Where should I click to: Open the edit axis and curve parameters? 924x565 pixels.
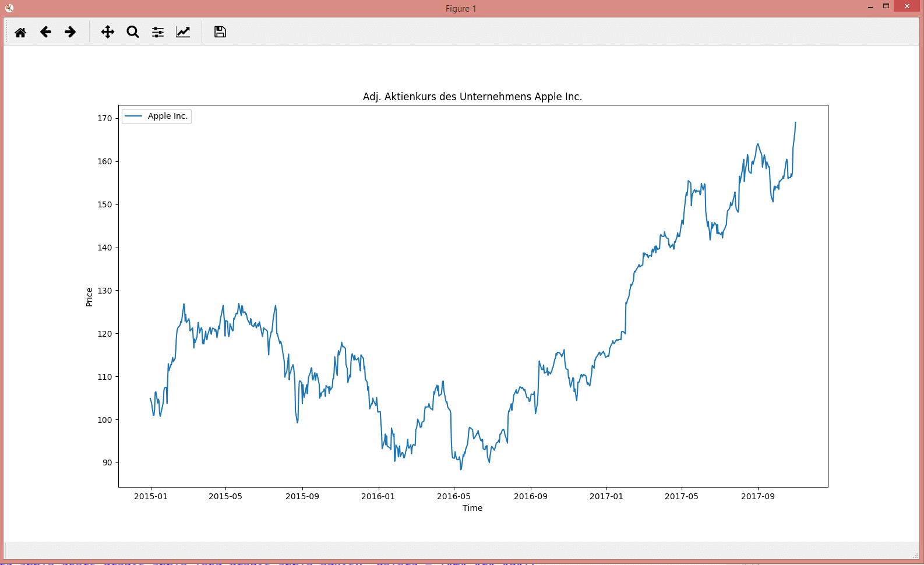tap(183, 32)
